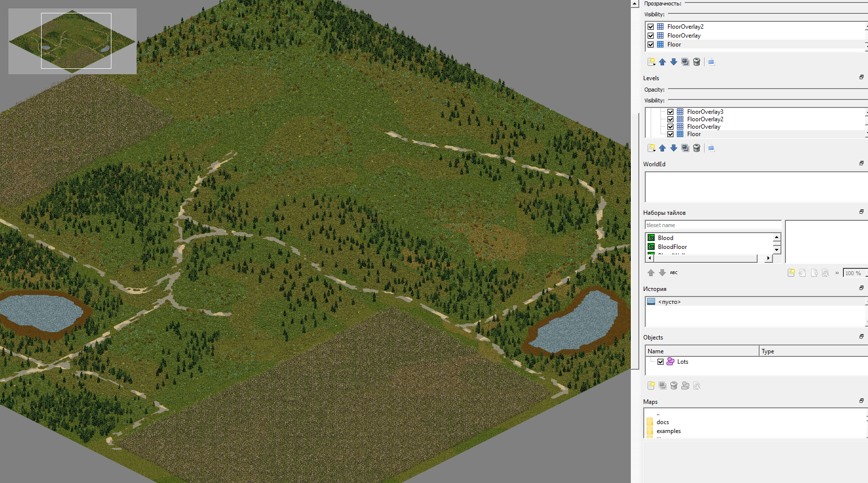Move layer up in the Прозрачность layers panel
This screenshot has height=483, width=868.
663,62
